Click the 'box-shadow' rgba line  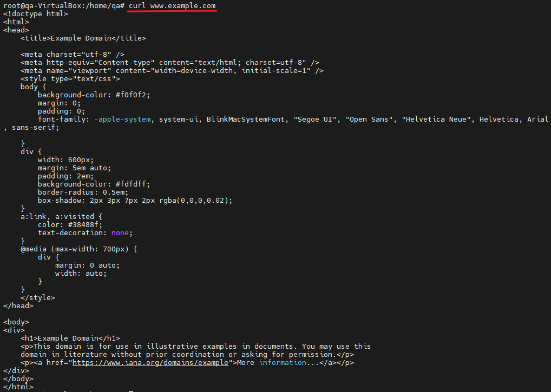pos(135,201)
